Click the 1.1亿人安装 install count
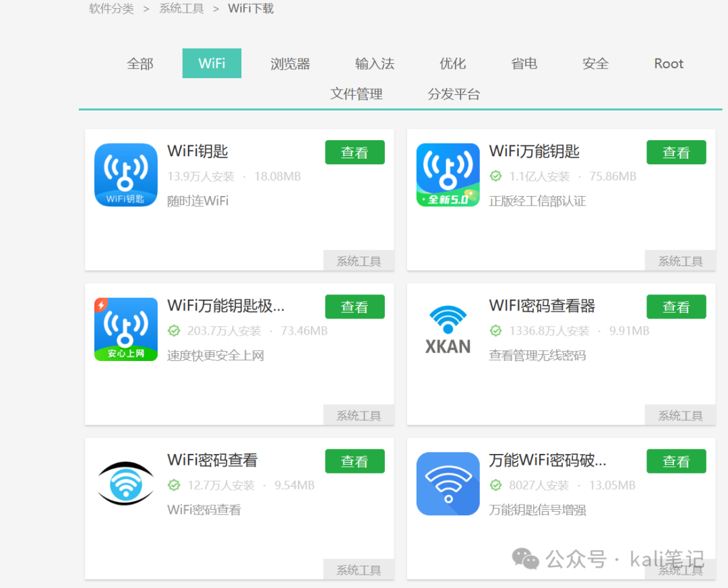This screenshot has height=588, width=728. click(x=539, y=176)
